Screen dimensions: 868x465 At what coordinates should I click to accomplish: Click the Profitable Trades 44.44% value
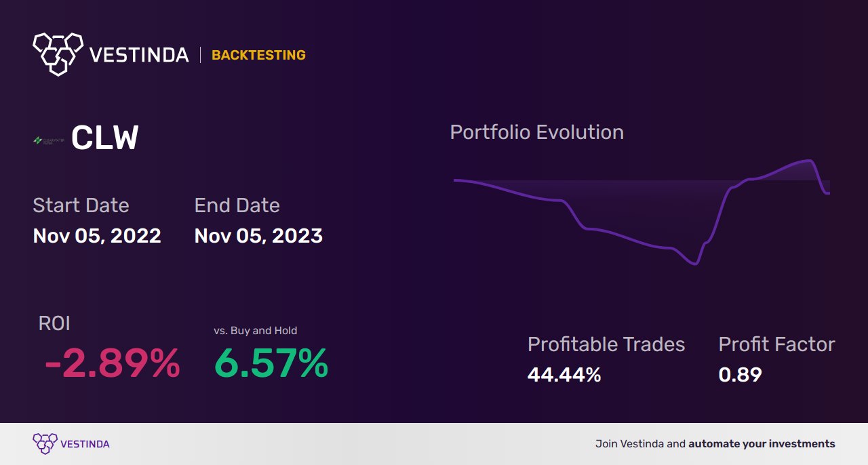click(564, 375)
